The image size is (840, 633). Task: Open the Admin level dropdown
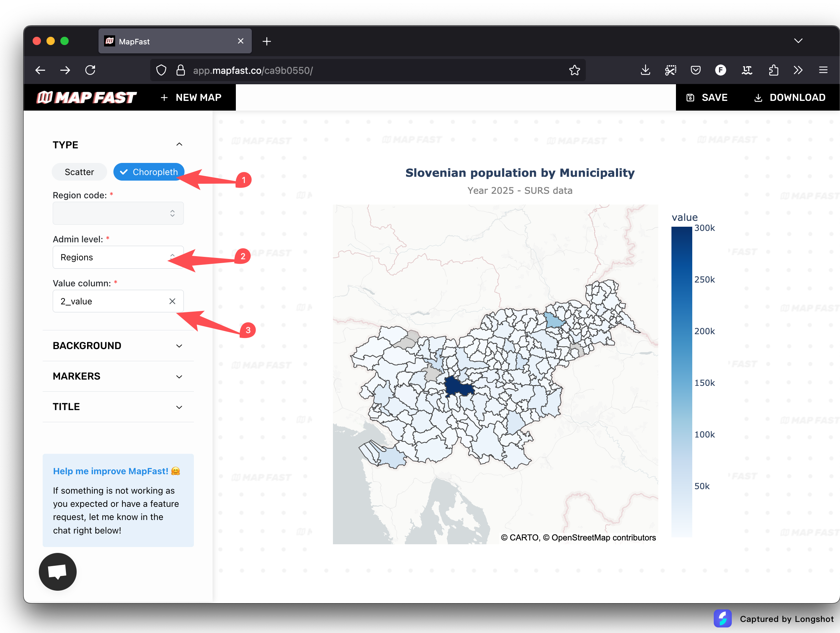[x=118, y=257]
